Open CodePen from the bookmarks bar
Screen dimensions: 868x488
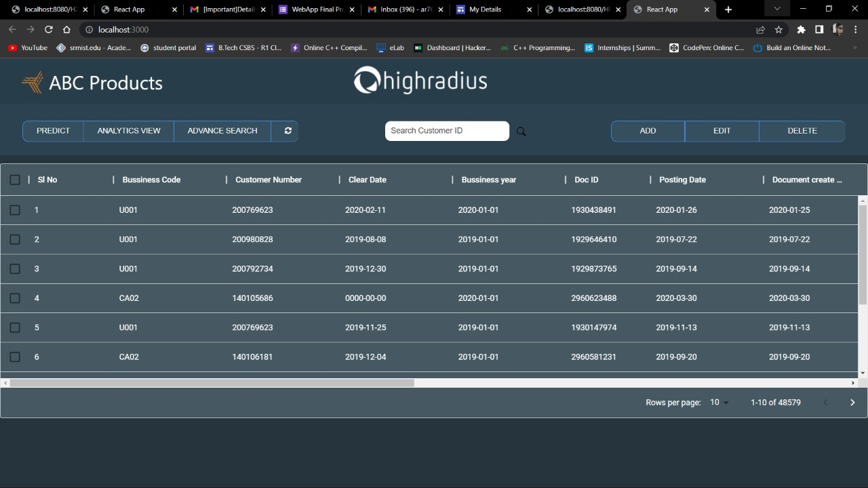pos(707,47)
